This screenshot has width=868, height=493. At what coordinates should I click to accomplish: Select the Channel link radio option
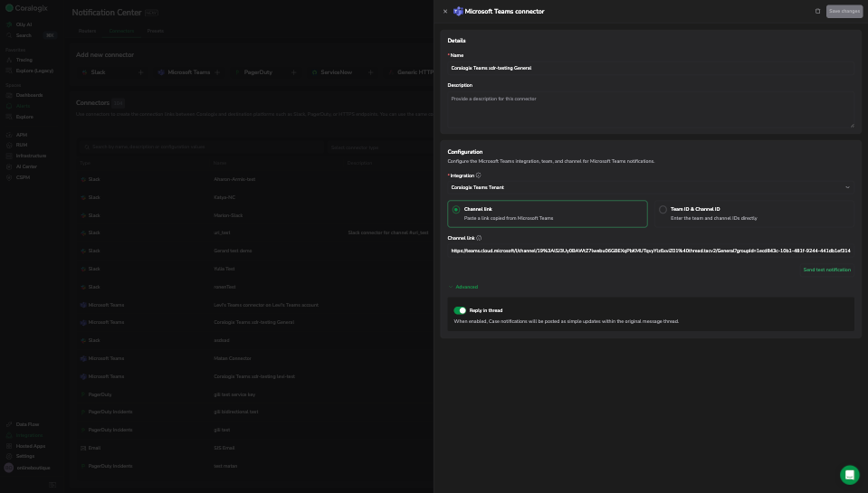547,213
